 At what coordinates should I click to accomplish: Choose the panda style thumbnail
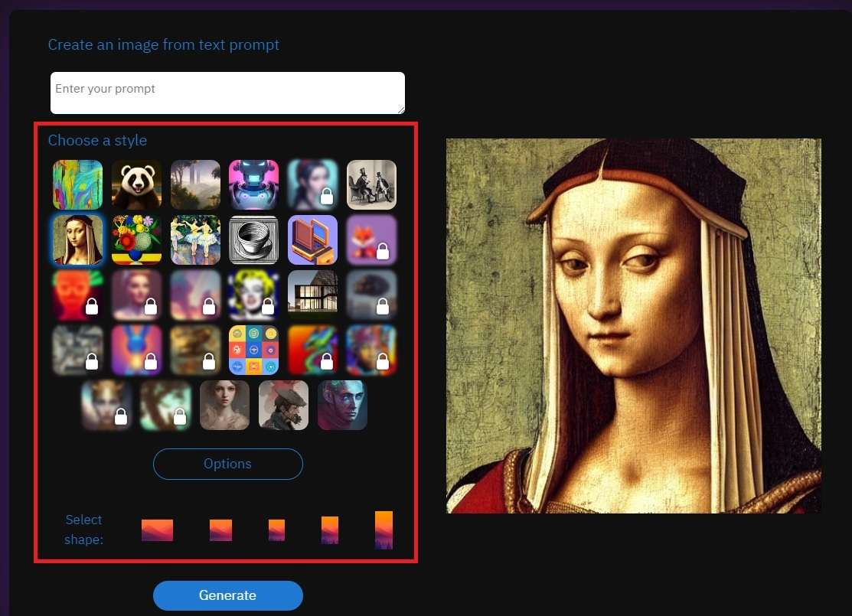[136, 184]
